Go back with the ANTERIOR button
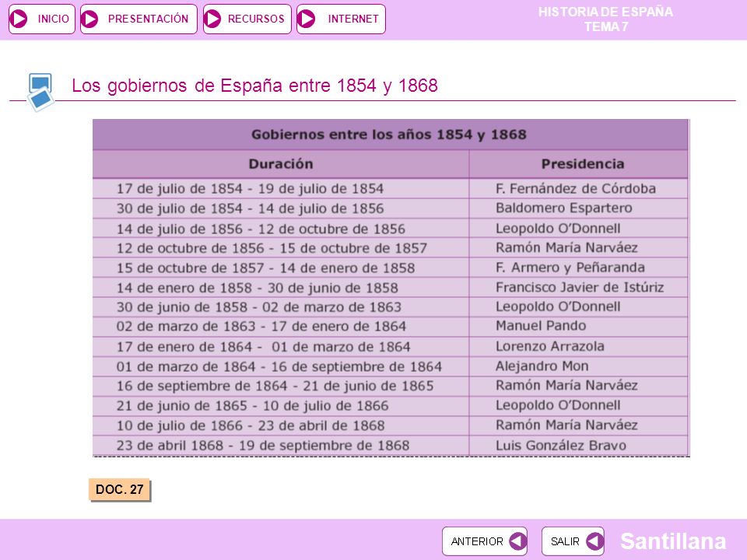Screen dimensions: 747x560 click(x=485, y=541)
